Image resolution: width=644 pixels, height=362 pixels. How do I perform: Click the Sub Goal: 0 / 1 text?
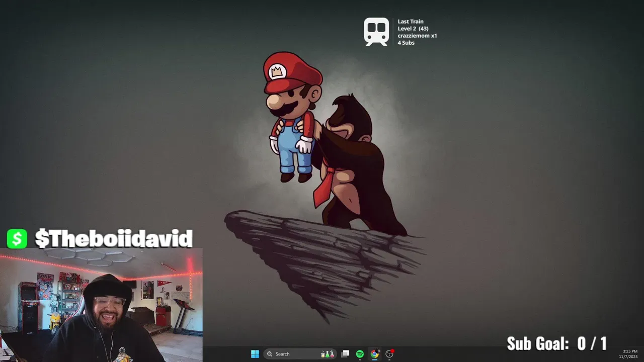556,343
